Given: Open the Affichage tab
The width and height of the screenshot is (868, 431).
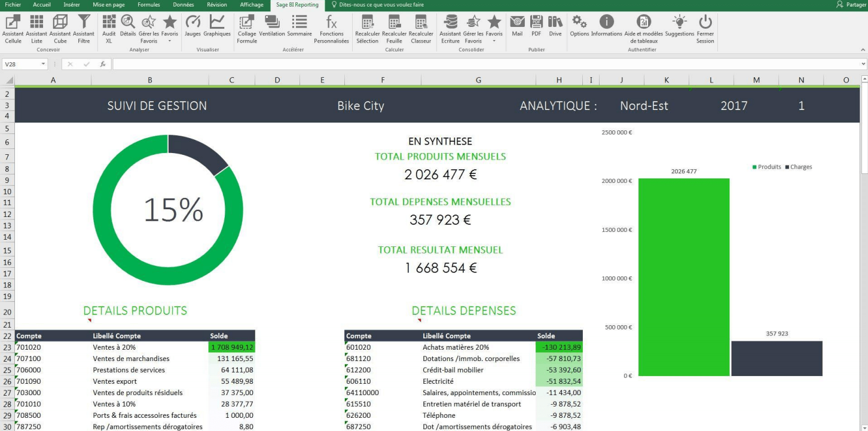Looking at the screenshot, I should pos(252,5).
